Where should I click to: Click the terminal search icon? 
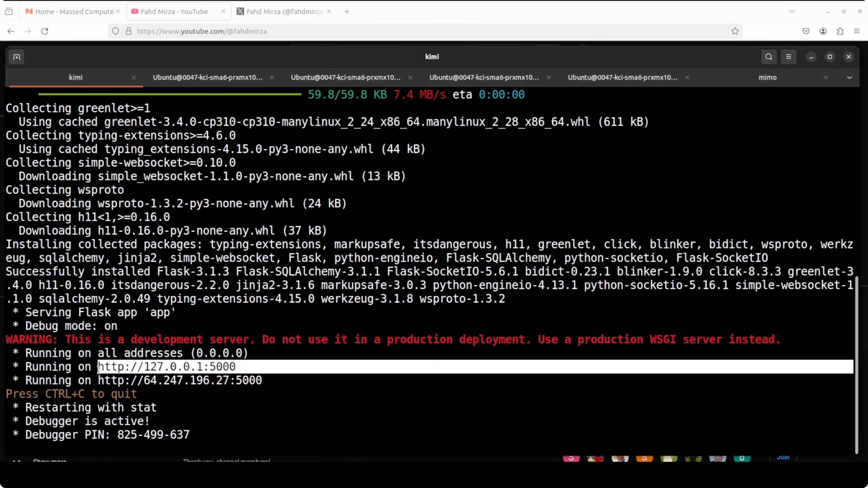tap(769, 57)
